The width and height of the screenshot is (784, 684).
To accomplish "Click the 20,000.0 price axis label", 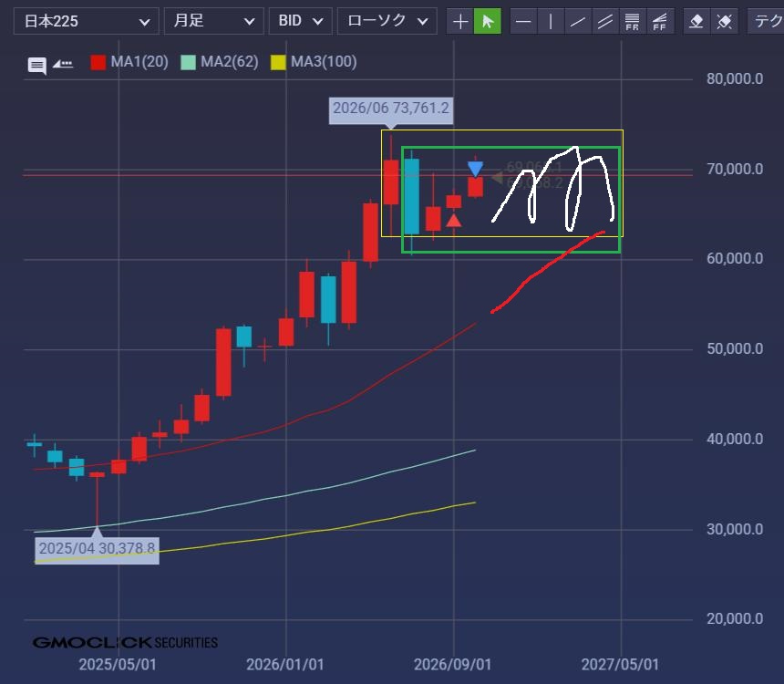I will click(x=735, y=619).
